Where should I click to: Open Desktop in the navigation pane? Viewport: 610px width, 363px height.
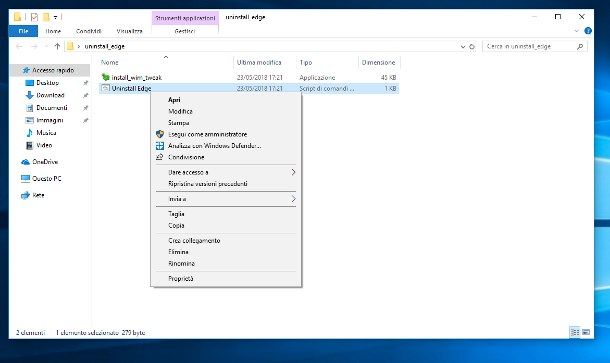pyautogui.click(x=47, y=82)
